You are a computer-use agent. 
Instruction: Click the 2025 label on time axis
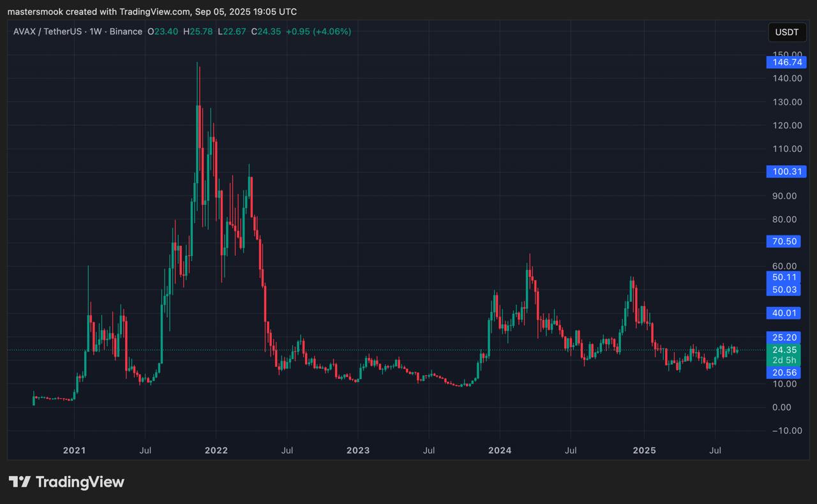point(643,450)
